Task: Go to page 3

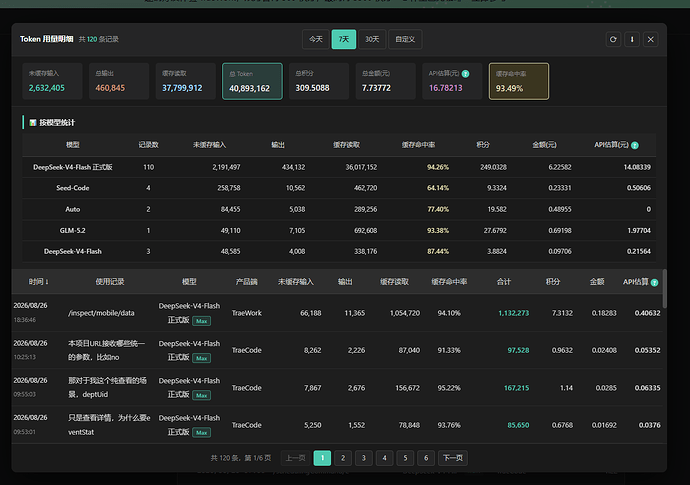Action: [363, 458]
